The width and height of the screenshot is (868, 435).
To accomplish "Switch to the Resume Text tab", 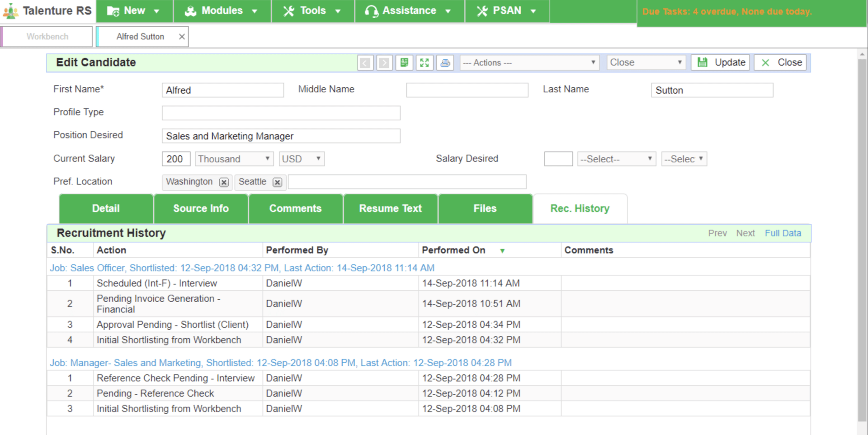I will click(390, 208).
